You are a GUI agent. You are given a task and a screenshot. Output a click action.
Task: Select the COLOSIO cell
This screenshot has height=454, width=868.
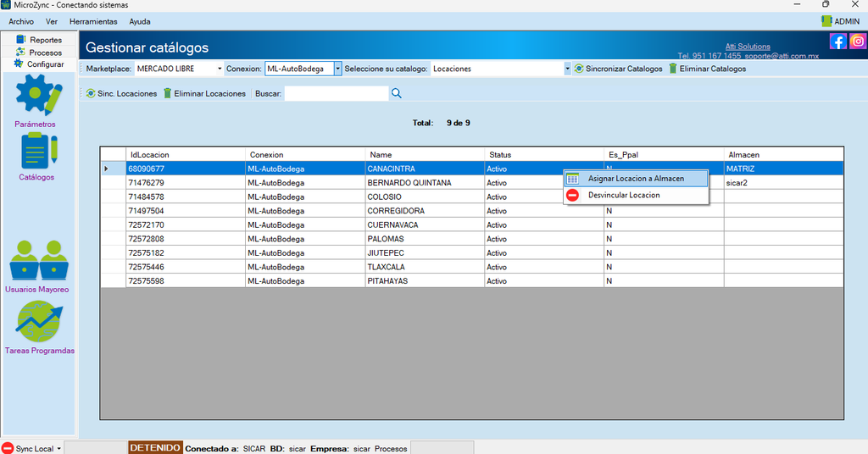pyautogui.click(x=425, y=197)
